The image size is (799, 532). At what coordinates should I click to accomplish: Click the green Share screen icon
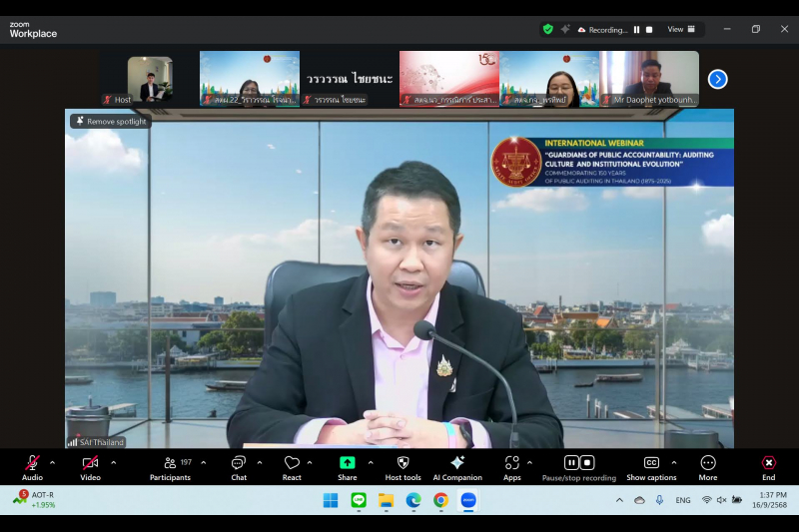[x=347, y=463]
